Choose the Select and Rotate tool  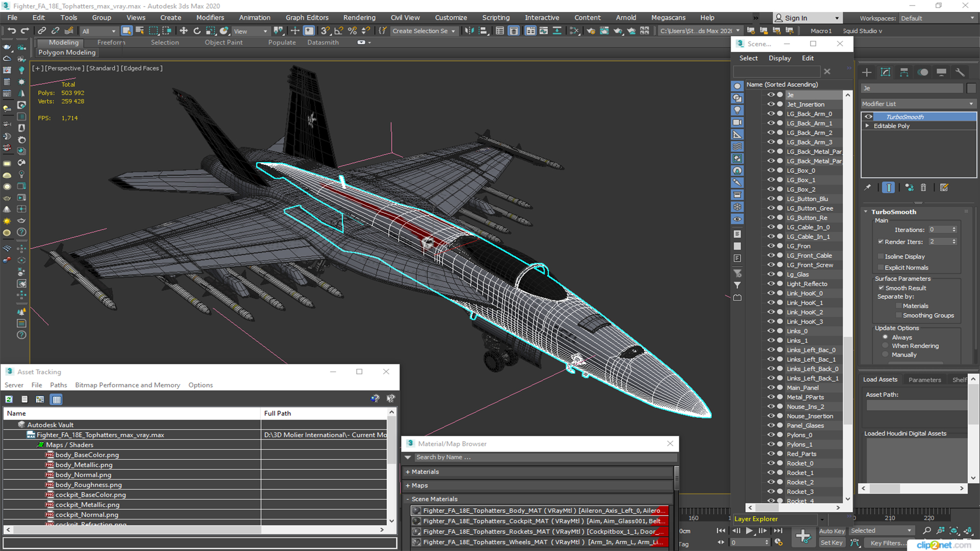(197, 31)
